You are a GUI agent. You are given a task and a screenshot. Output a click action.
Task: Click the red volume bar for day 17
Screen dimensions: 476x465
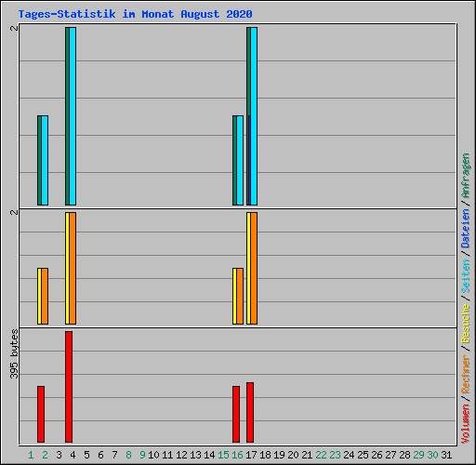(x=250, y=412)
